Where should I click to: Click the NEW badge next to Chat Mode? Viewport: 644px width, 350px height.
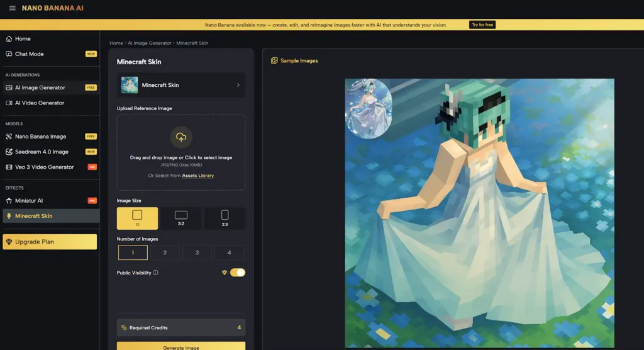pyautogui.click(x=91, y=54)
